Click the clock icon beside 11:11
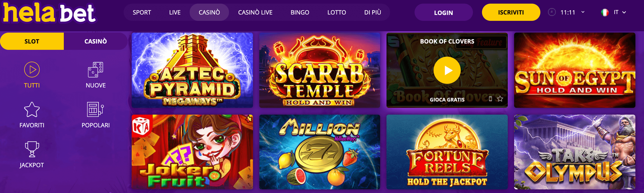644x193 pixels. [x=552, y=12]
